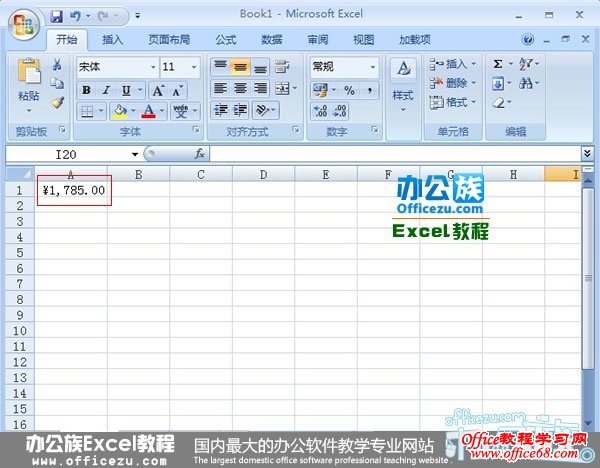Open the phonetic guide wén button
This screenshot has width=600, height=468.
181,111
